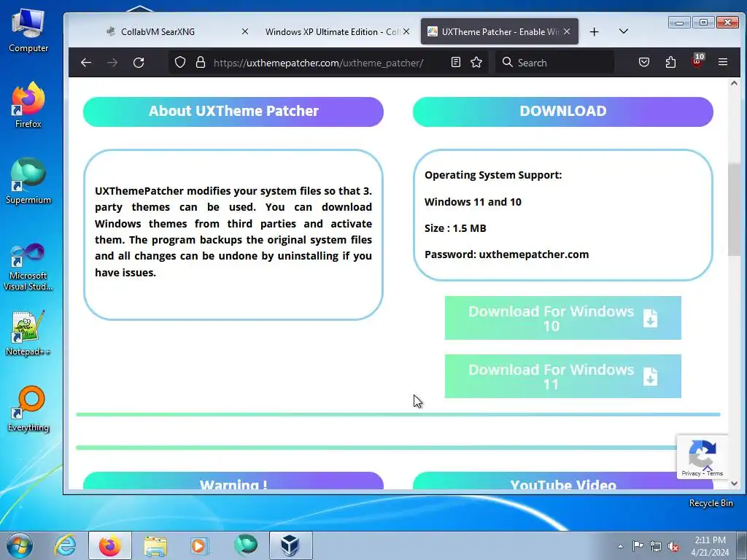Click the About UXTheme Patcher heading
747x560 pixels.
pos(233,112)
